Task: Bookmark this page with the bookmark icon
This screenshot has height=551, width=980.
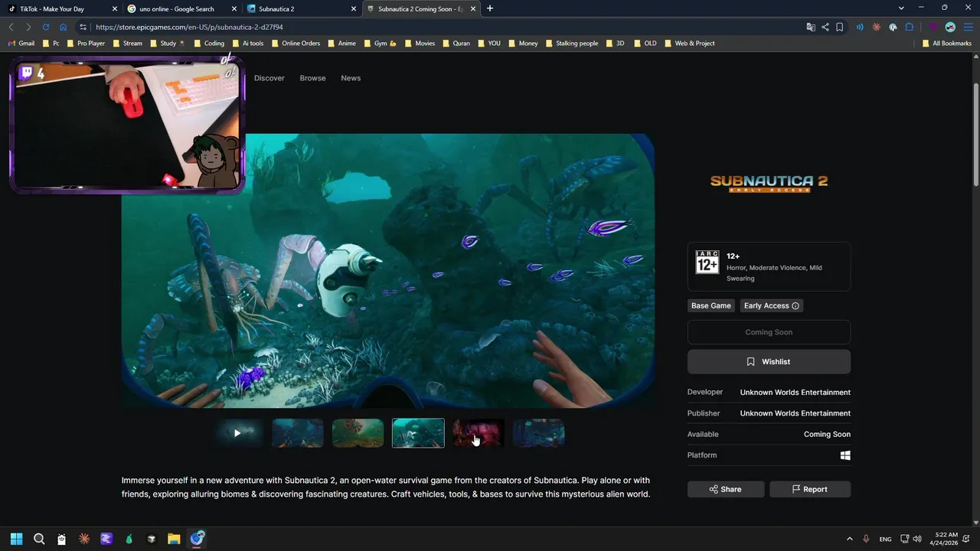Action: coord(840,27)
